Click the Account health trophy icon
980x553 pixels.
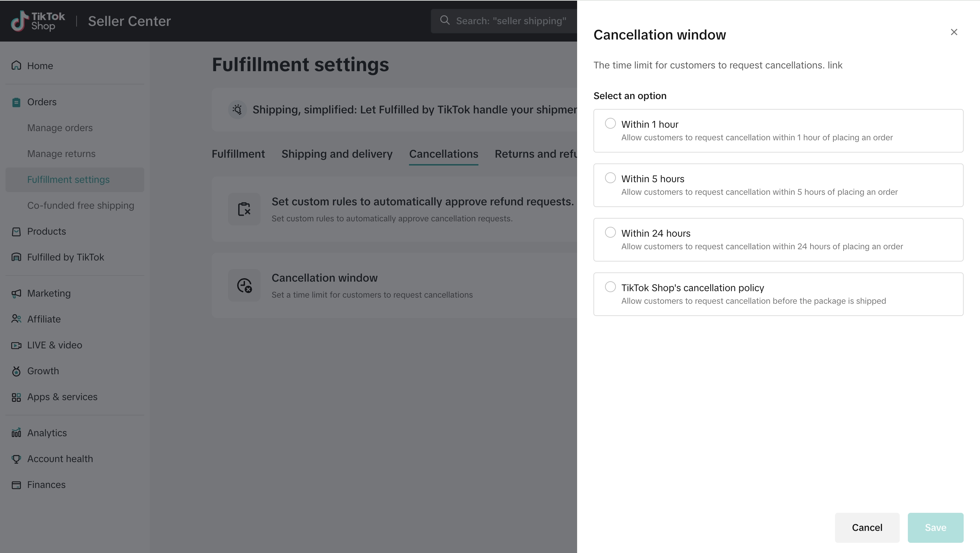(16, 459)
